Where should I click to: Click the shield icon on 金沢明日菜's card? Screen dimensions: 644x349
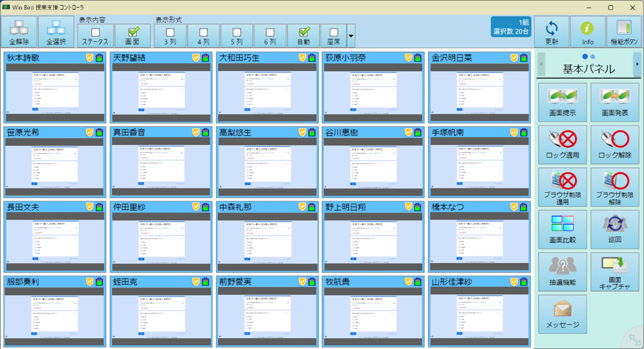[513, 58]
